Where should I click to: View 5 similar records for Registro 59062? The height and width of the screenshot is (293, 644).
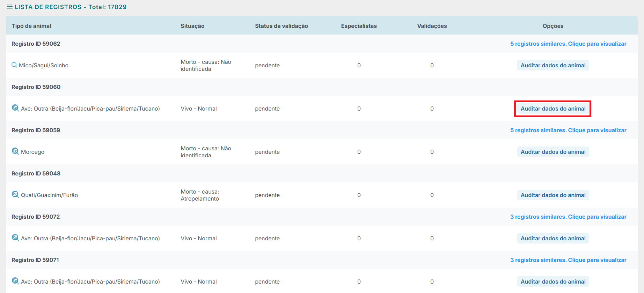click(568, 44)
